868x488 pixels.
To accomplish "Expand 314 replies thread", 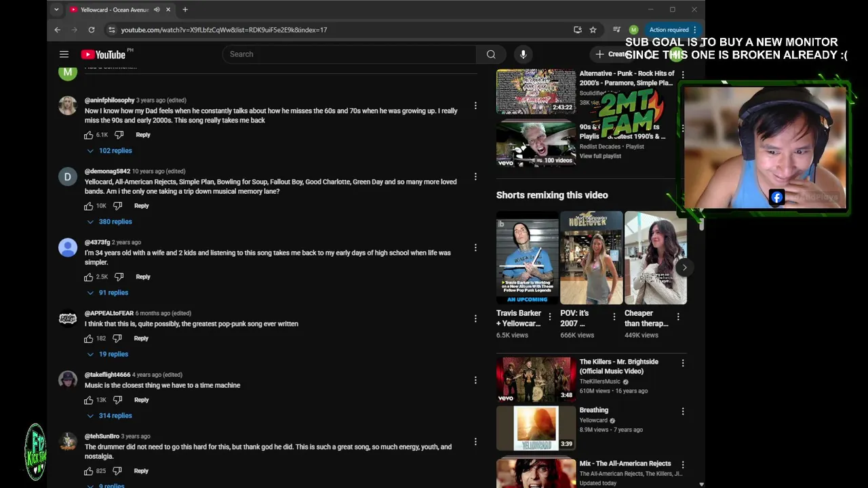I will (x=110, y=415).
